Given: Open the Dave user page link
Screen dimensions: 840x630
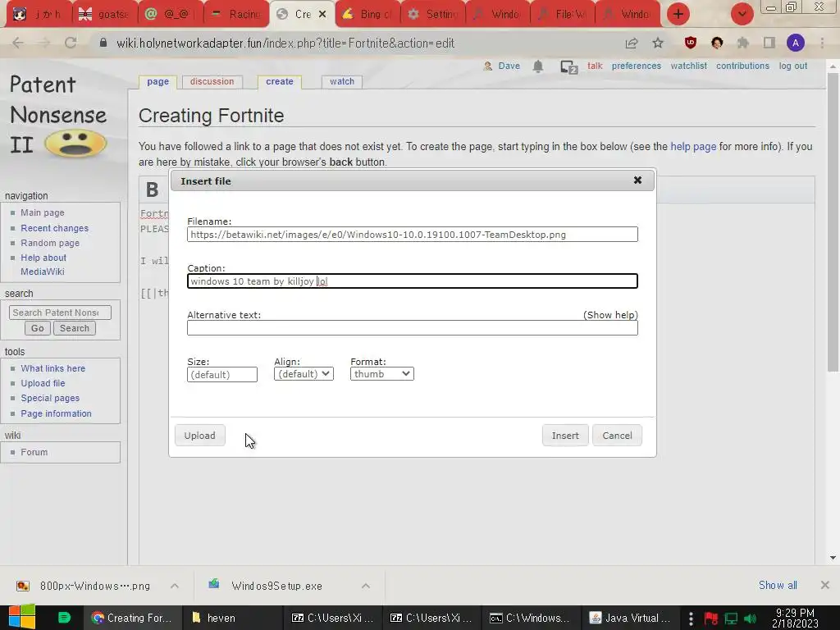Looking at the screenshot, I should pyautogui.click(x=509, y=66).
